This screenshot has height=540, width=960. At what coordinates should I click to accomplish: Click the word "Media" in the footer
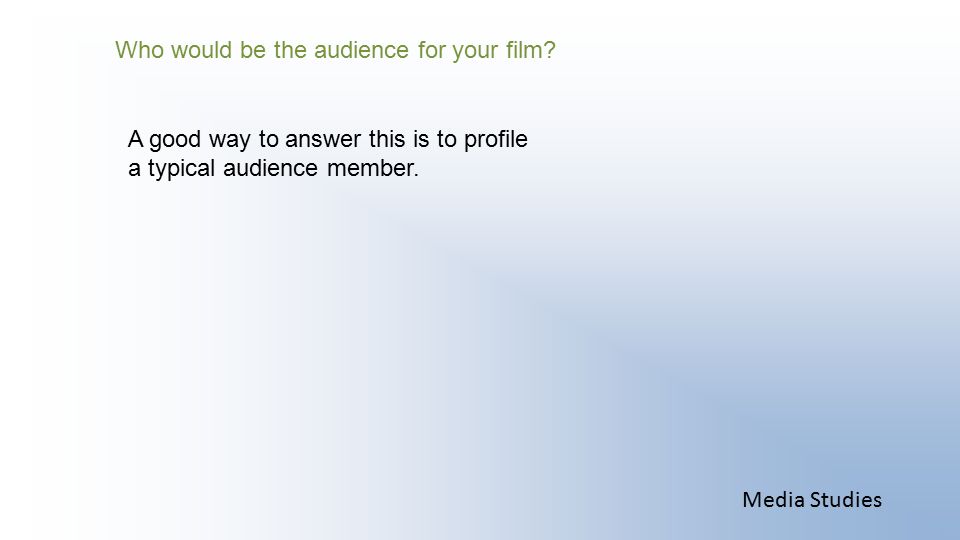tap(773, 500)
